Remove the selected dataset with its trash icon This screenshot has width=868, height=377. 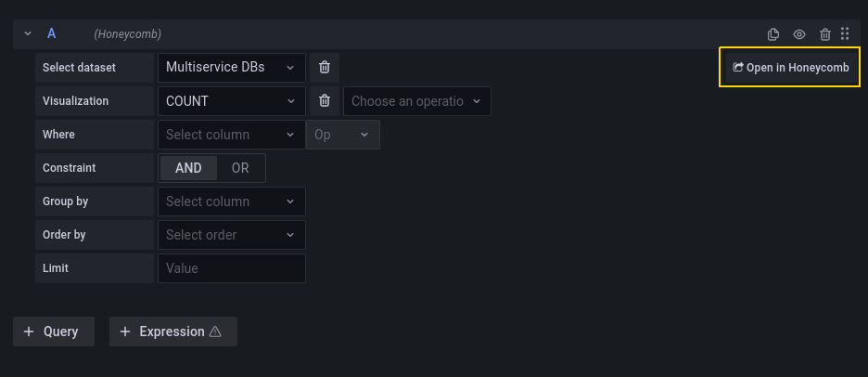[325, 68]
